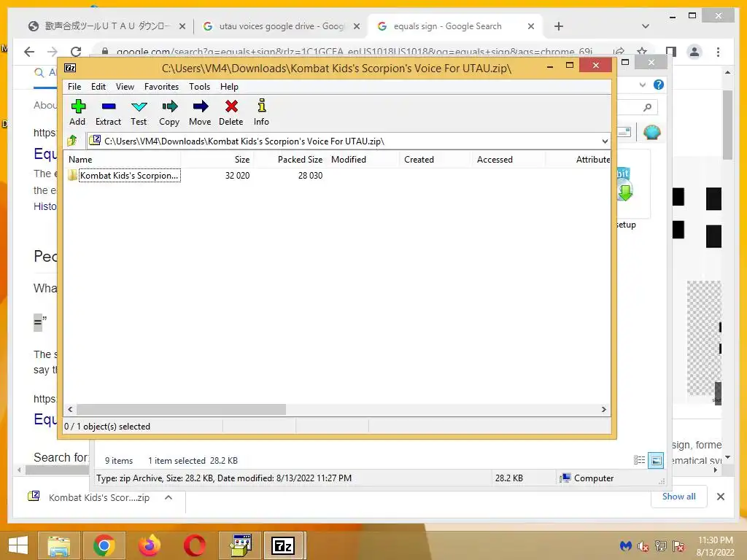Select the Copy tool in 7-Zip
747x560 pixels.
click(x=169, y=113)
